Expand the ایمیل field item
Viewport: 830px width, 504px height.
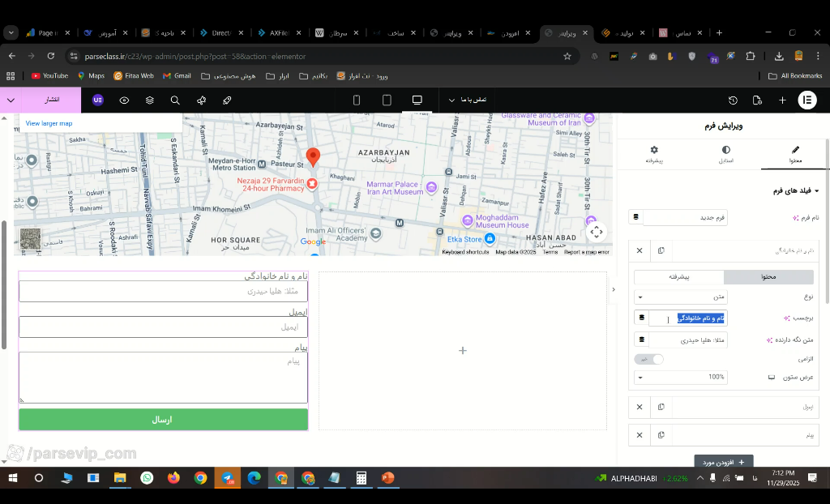pyautogui.click(x=746, y=407)
